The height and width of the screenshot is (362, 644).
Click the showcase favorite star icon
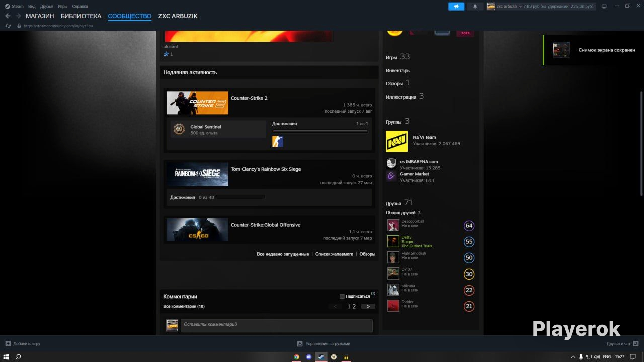pos(166,54)
